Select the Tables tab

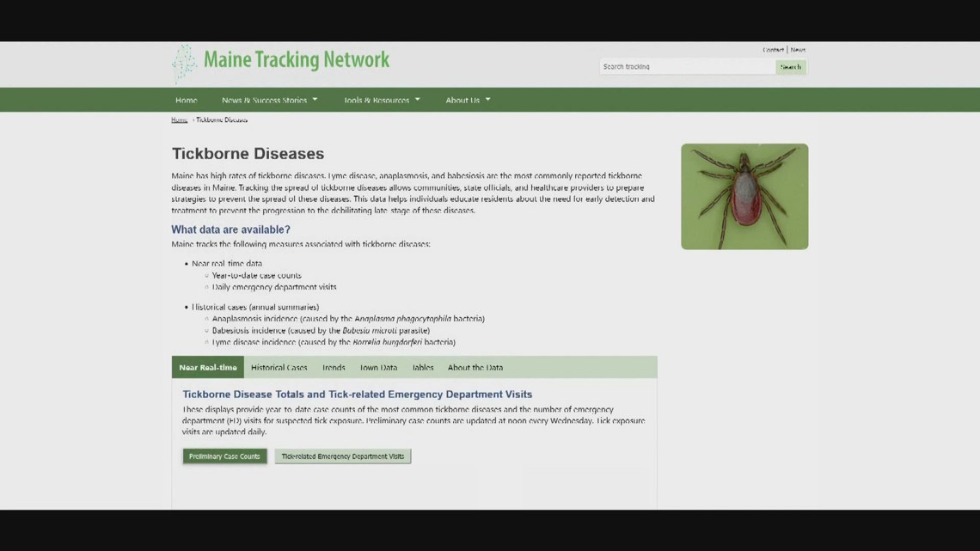(421, 367)
